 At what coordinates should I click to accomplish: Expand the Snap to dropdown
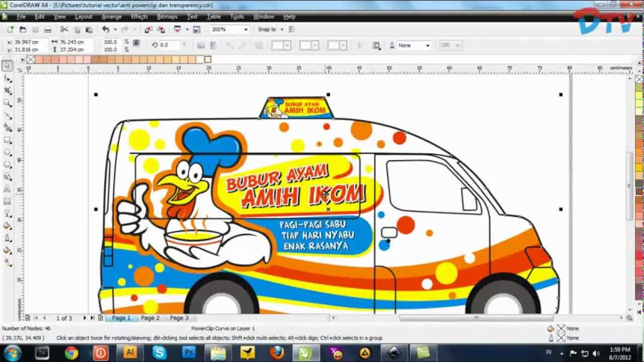click(282, 30)
